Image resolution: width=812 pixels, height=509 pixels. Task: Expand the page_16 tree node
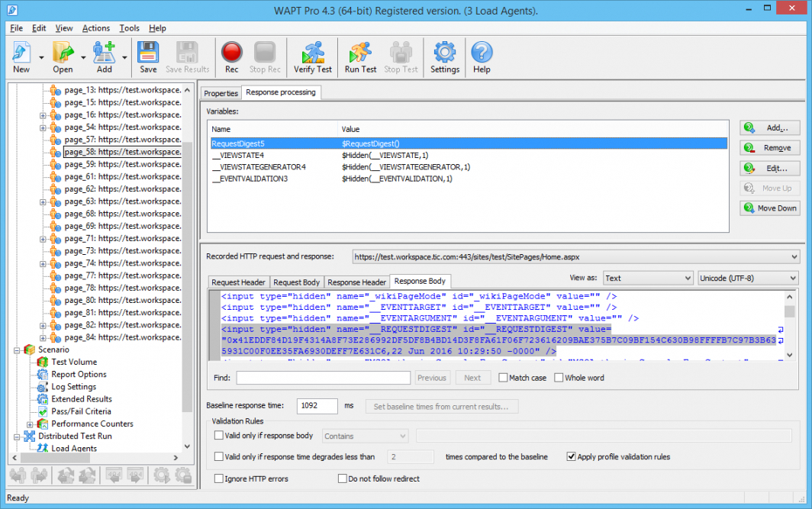(x=43, y=115)
